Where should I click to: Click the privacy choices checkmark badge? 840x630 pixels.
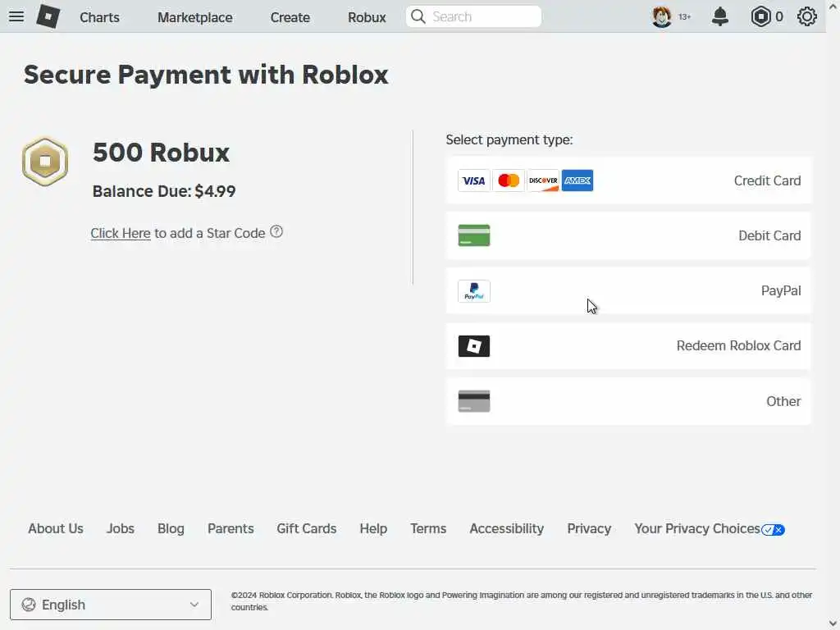[773, 530]
